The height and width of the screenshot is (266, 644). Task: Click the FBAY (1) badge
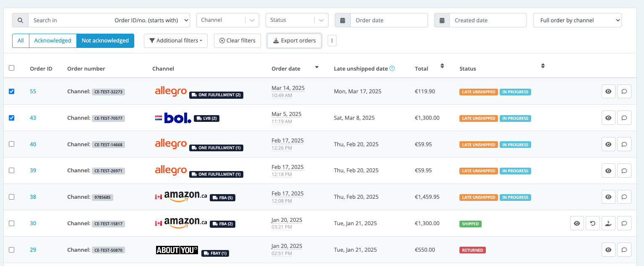click(215, 253)
